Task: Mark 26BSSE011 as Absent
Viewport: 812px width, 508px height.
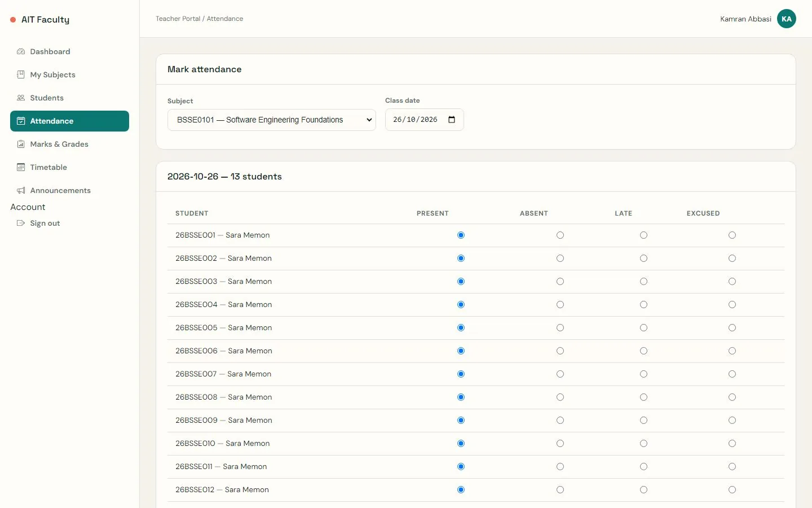Action: click(560, 467)
